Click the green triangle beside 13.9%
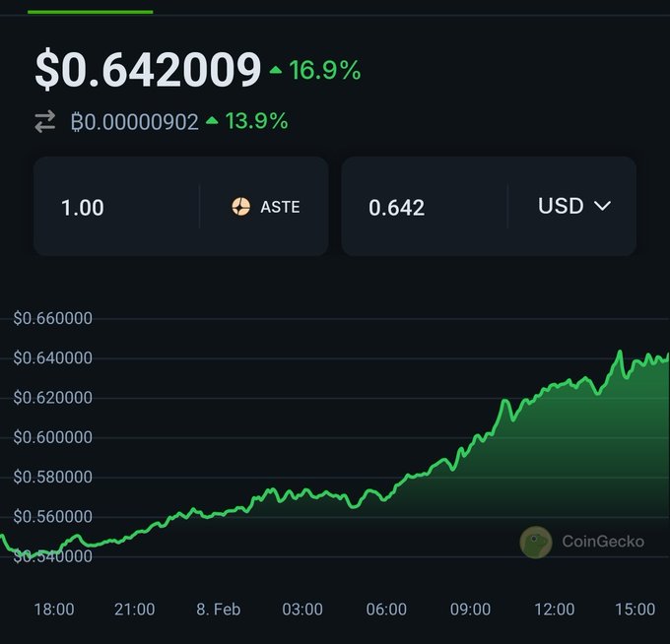This screenshot has width=670, height=644. 212,122
